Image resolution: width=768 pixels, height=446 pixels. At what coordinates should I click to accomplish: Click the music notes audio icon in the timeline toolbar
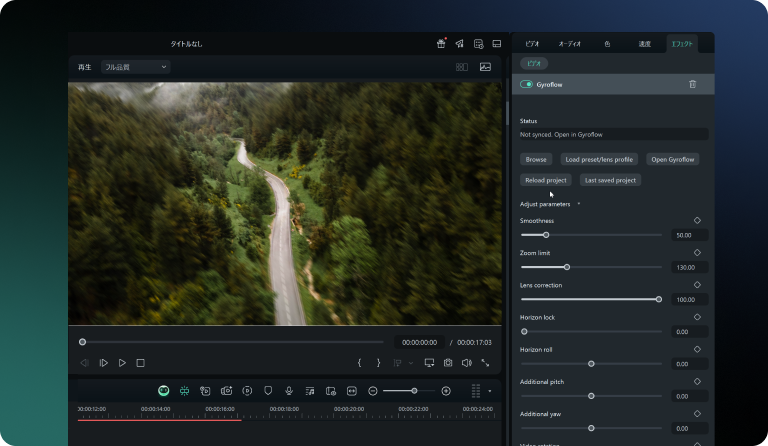310,391
